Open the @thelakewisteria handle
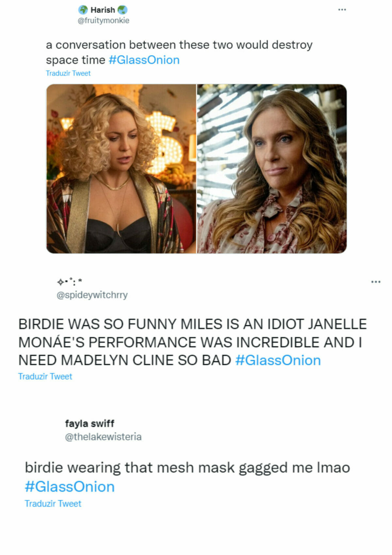Screen dimensions: 392x555 [x=103, y=437]
